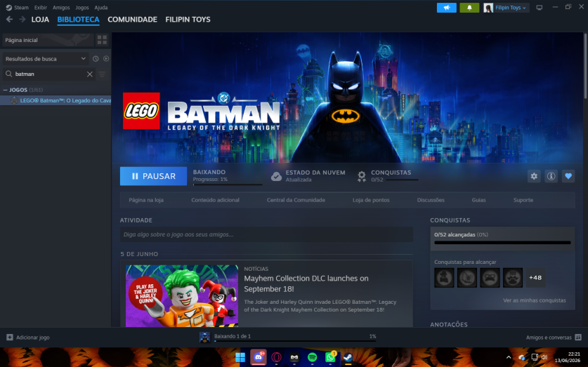Open the FILIPIN TOYS profile tab
588x367 pixels.
click(188, 20)
